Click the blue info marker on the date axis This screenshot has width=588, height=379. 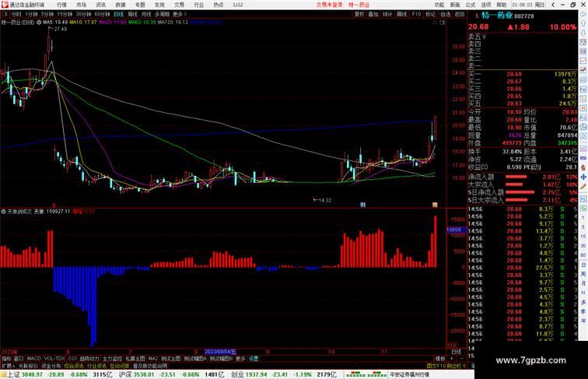362,205
